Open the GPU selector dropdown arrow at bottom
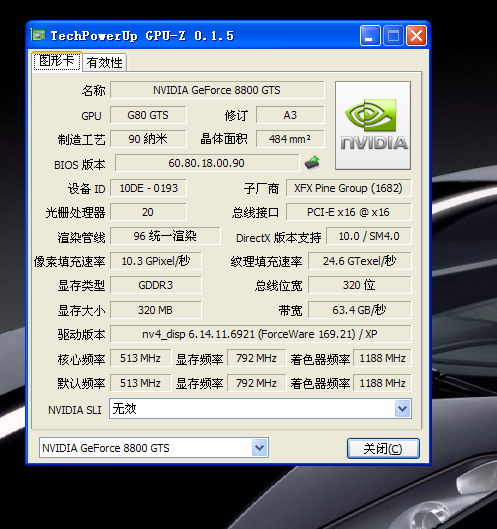Screen dimensions: 497x529 pos(259,448)
